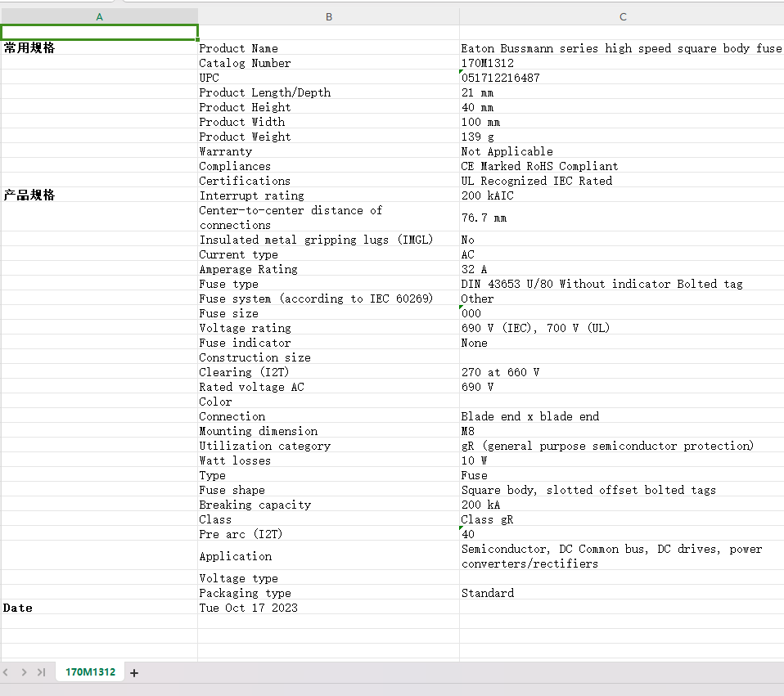Select column C header
The image size is (784, 696).
pyautogui.click(x=622, y=16)
